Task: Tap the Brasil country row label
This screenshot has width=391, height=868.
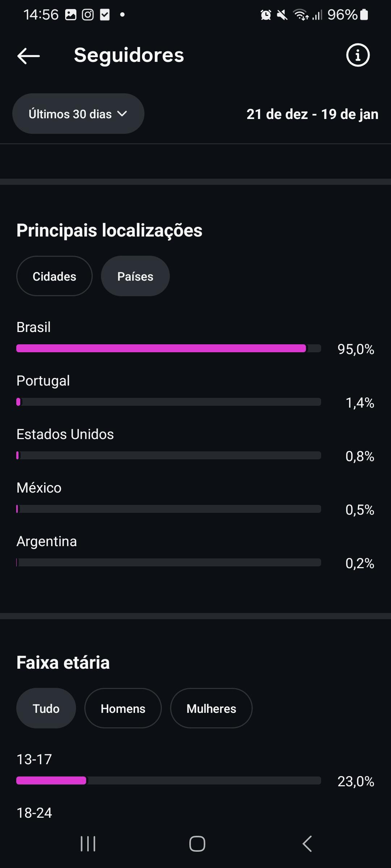Action: click(x=34, y=327)
